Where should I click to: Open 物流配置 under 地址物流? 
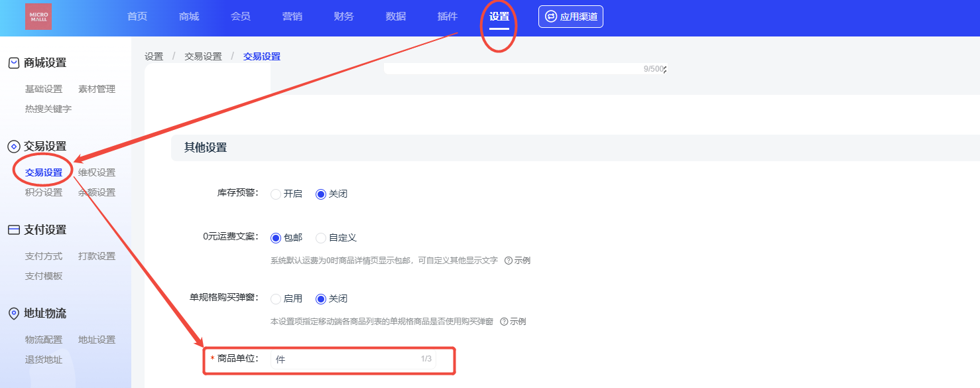click(x=44, y=340)
